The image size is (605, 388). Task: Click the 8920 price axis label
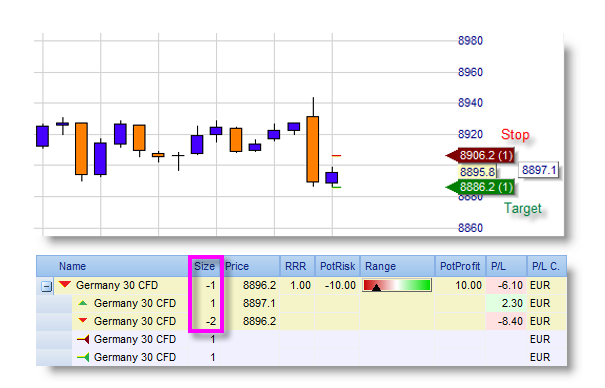pos(470,134)
